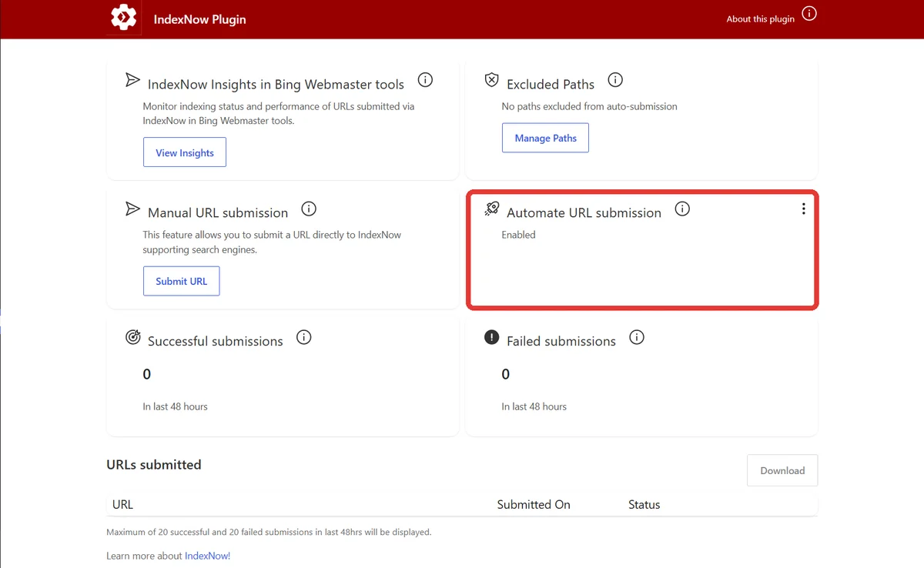Click the Submitted On column header

coord(534,505)
